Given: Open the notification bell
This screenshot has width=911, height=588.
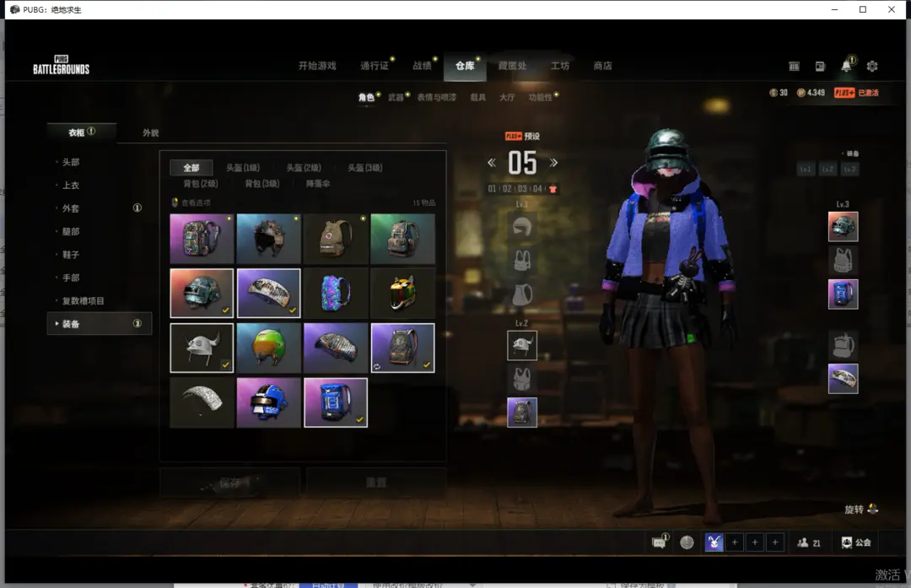Looking at the screenshot, I should [847, 66].
